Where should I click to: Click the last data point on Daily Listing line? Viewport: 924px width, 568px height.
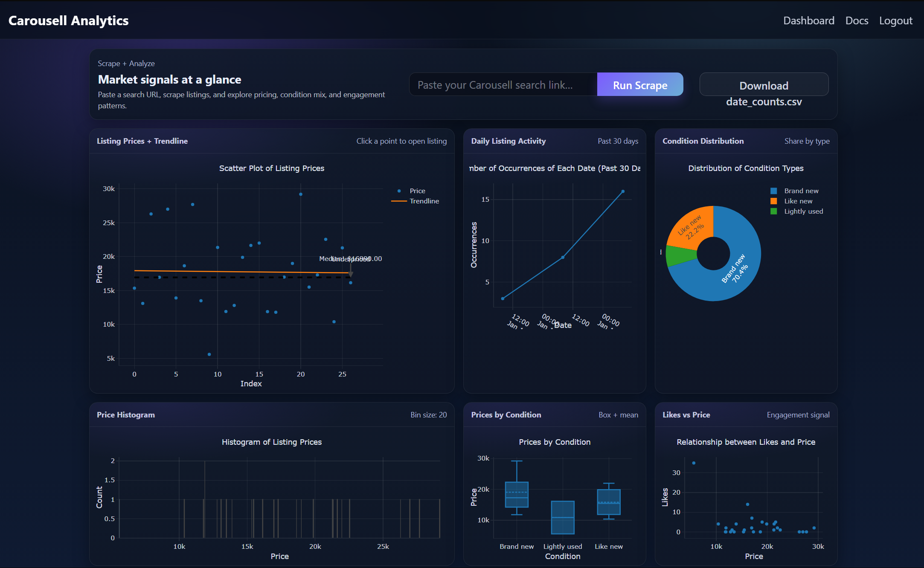623,191
